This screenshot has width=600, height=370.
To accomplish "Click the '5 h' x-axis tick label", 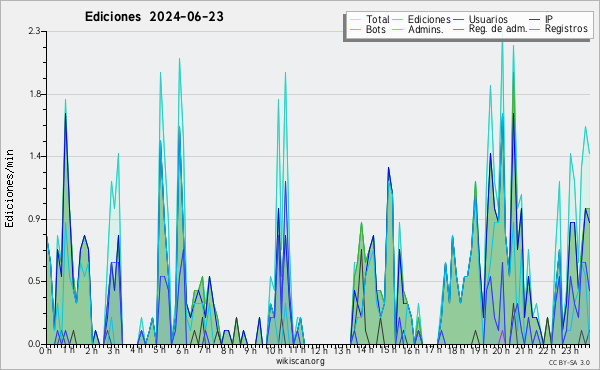I will point(159,350).
